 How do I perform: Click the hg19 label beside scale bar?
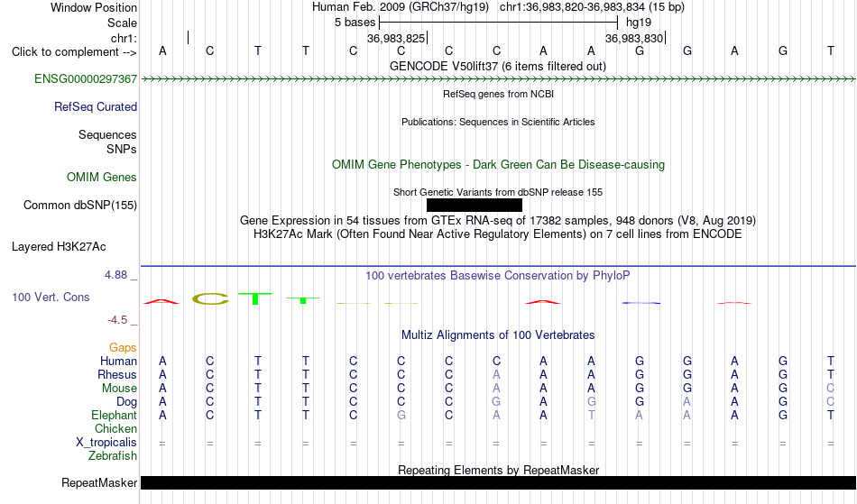coord(639,23)
